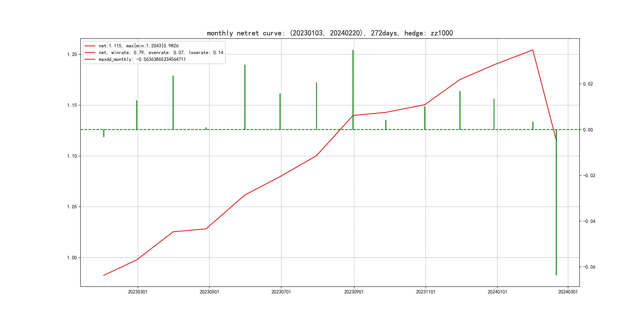This screenshot has height=322, width=644.
Task: Click the red line swatch beside maxdd_monthly
Action: point(90,59)
